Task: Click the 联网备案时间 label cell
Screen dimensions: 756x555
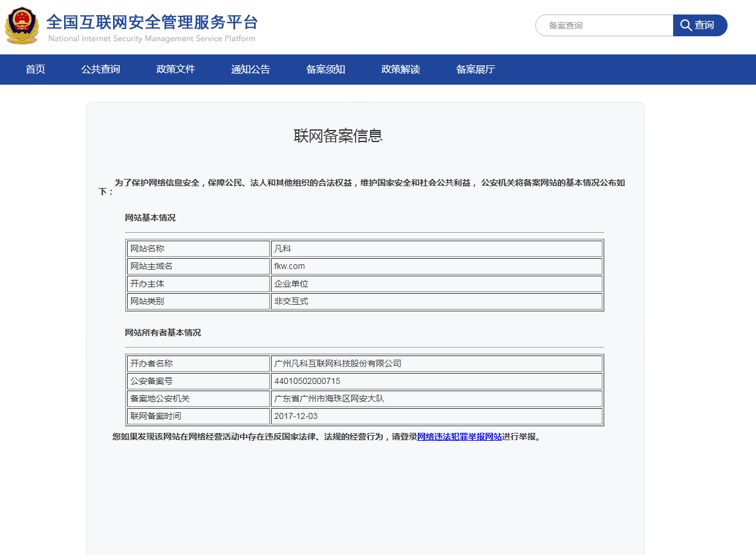Action: [x=198, y=416]
